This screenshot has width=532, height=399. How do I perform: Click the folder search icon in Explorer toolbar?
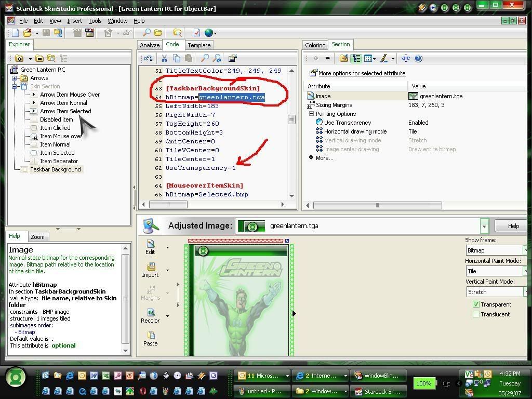[x=51, y=58]
